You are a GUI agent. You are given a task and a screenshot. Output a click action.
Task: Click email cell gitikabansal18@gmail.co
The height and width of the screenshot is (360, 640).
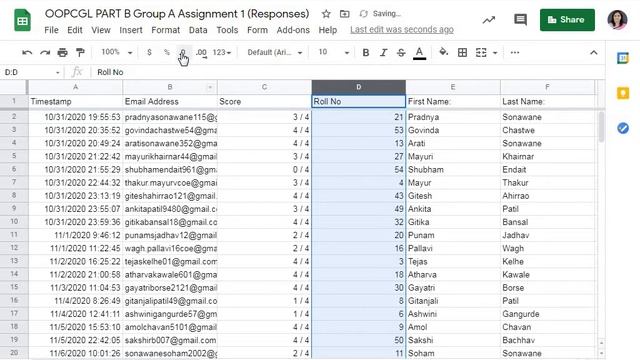[170, 222]
